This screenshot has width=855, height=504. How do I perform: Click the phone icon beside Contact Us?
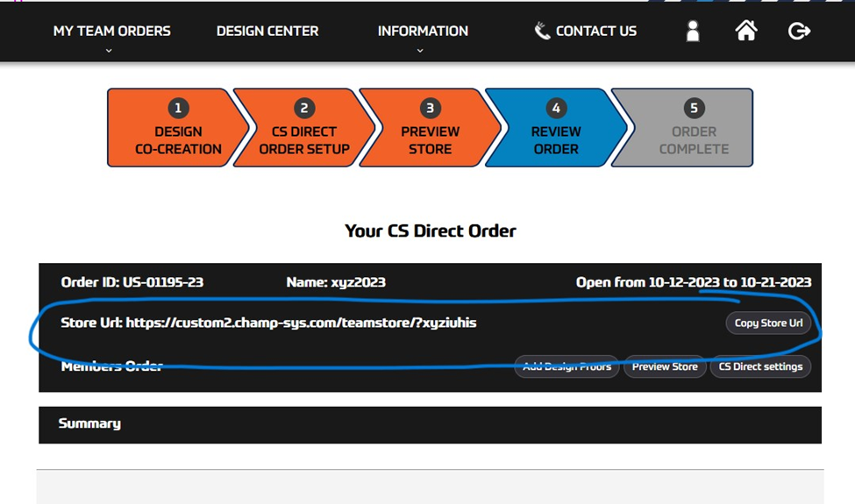pos(541,31)
